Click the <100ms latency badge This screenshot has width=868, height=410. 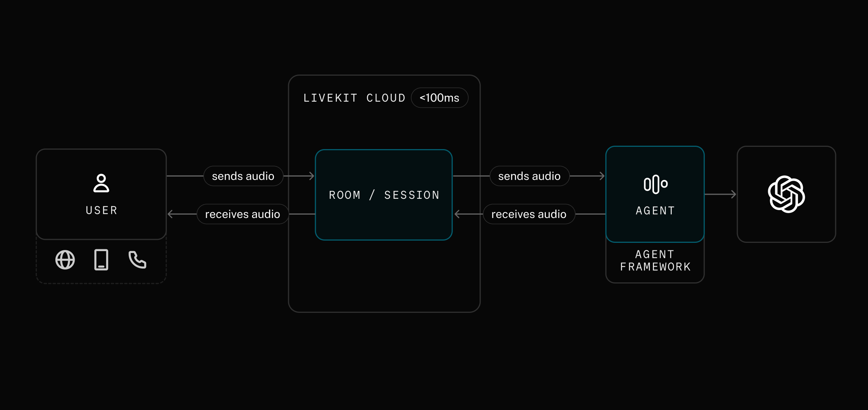[440, 98]
